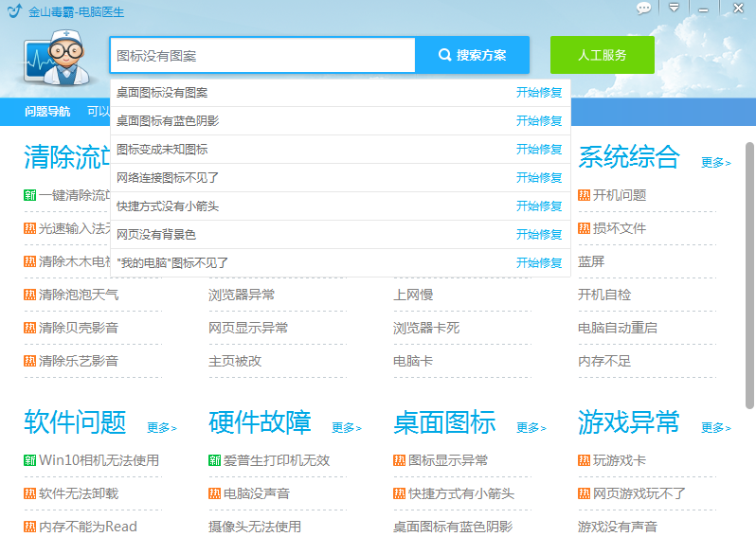Screen dimensions: 756x537
Task: Click the 搜索方案 search button
Action: [473, 55]
